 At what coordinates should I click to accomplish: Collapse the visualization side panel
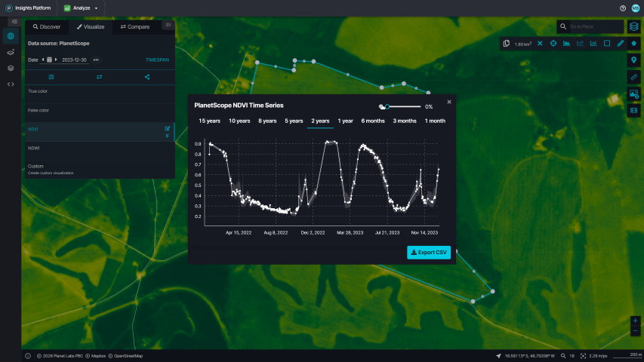click(168, 25)
